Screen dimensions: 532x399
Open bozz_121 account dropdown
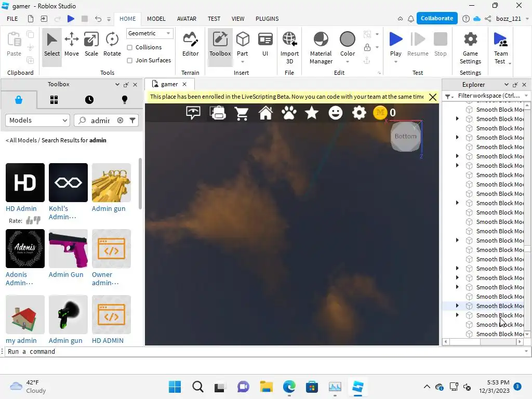527,19
